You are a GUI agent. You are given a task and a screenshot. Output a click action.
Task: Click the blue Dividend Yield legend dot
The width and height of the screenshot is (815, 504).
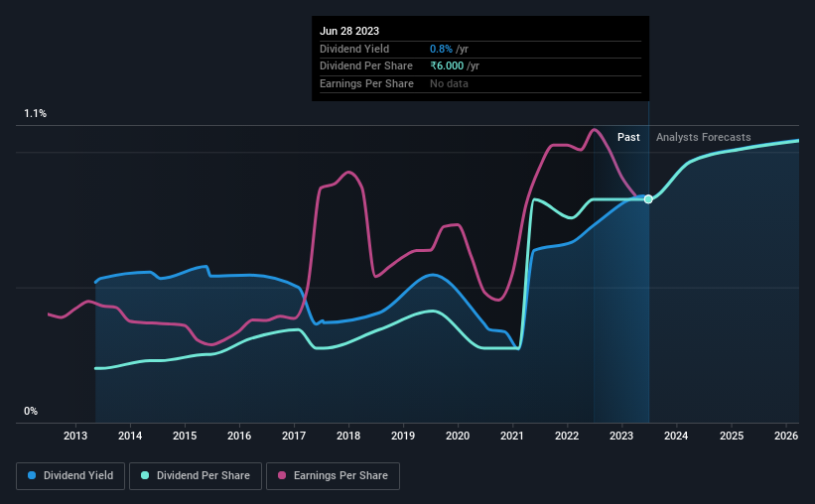pyautogui.click(x=32, y=475)
